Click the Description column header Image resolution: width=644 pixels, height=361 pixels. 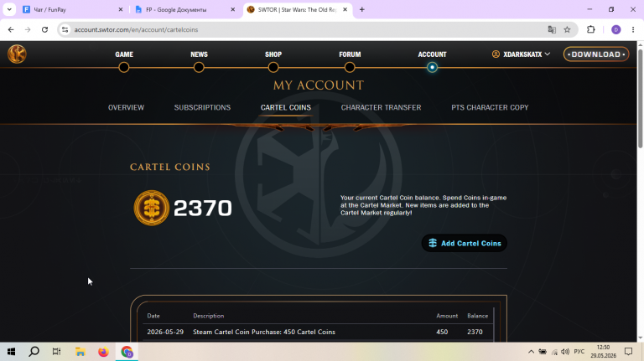(209, 316)
